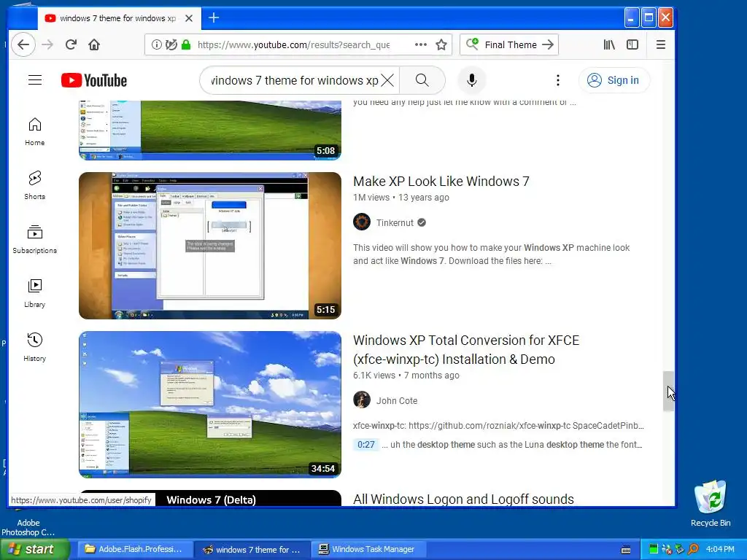747x560 pixels.
Task: Clear the YouTube search text with X
Action: 388,80
